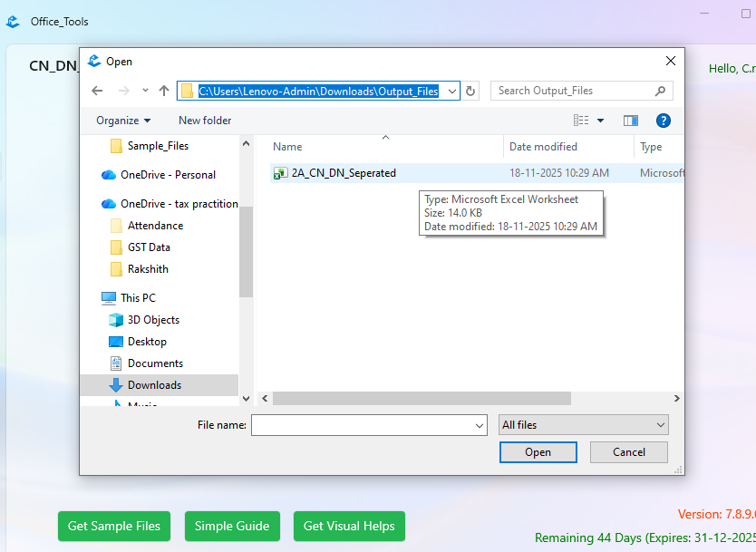Image resolution: width=756 pixels, height=552 pixels.
Task: Open the GST Data folder in sidebar
Action: pos(149,247)
